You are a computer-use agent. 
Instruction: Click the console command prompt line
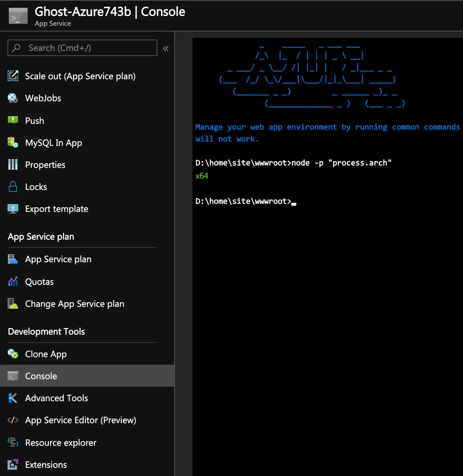click(x=246, y=201)
